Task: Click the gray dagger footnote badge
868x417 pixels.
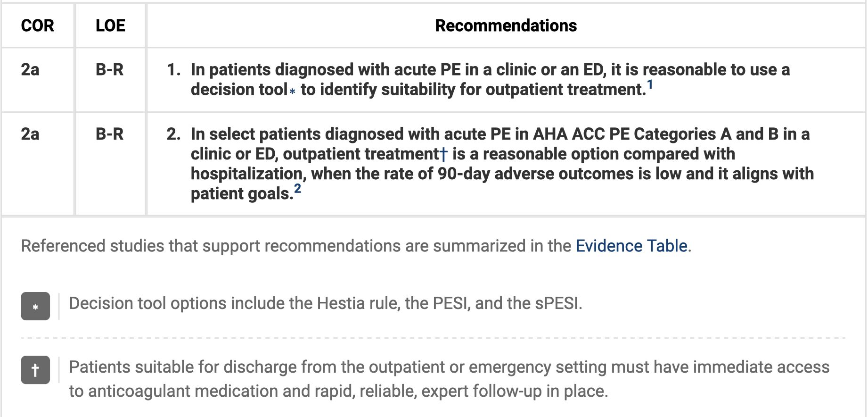Action: click(x=35, y=370)
